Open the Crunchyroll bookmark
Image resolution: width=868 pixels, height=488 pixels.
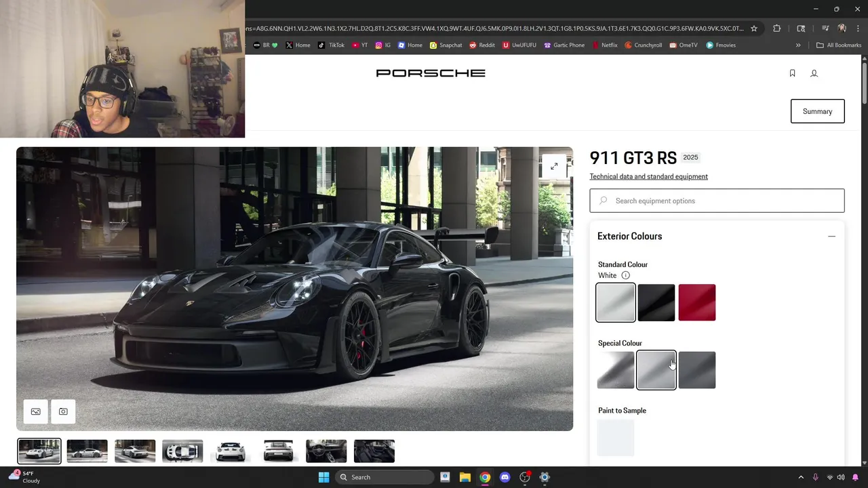point(644,45)
